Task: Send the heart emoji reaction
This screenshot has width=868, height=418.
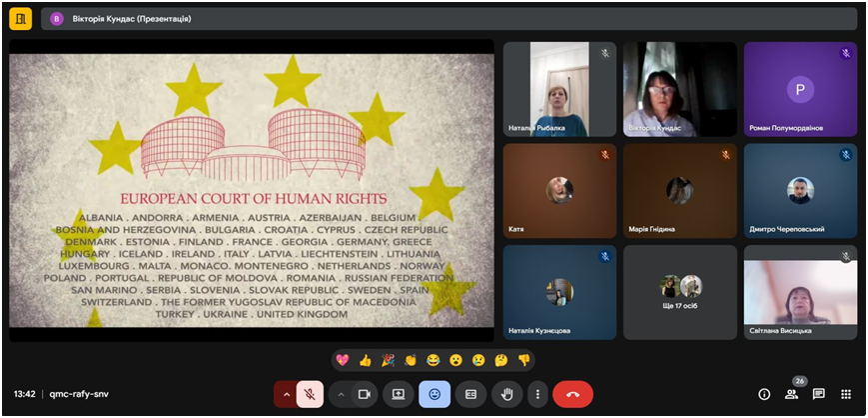Action: pos(343,360)
